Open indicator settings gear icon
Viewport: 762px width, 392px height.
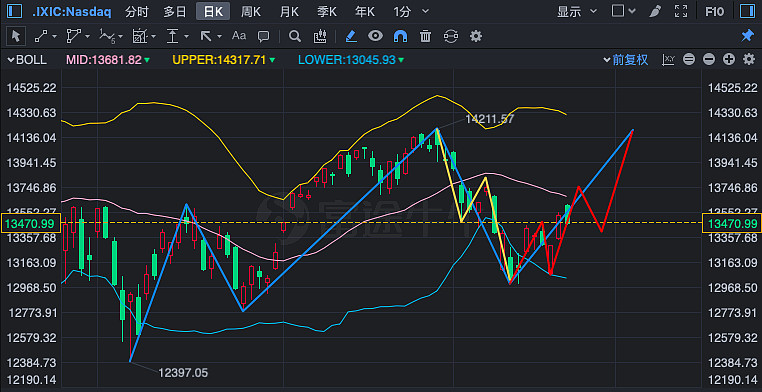(749, 60)
